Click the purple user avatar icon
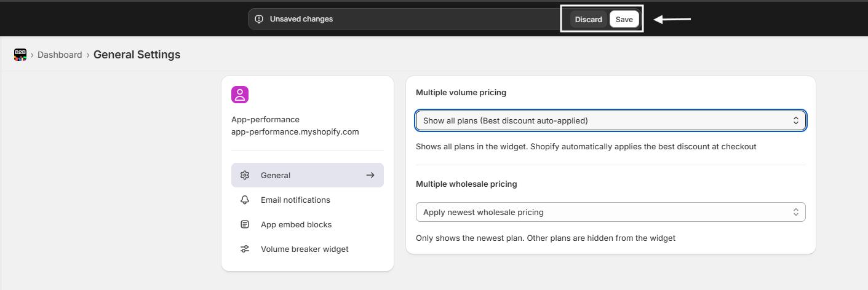 pos(240,95)
